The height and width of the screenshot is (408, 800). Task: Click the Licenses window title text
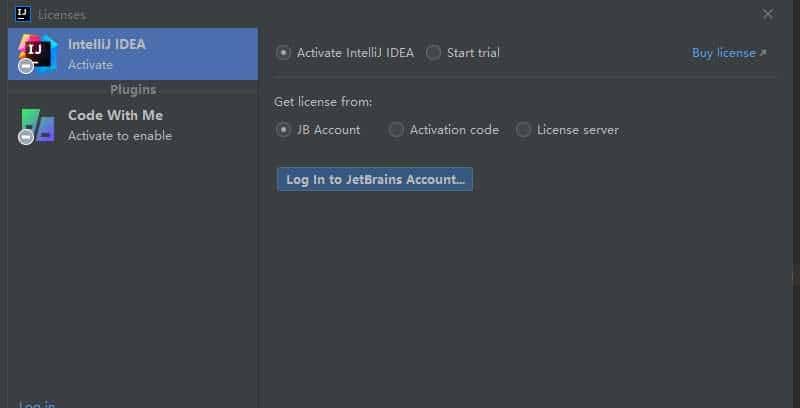coord(61,15)
